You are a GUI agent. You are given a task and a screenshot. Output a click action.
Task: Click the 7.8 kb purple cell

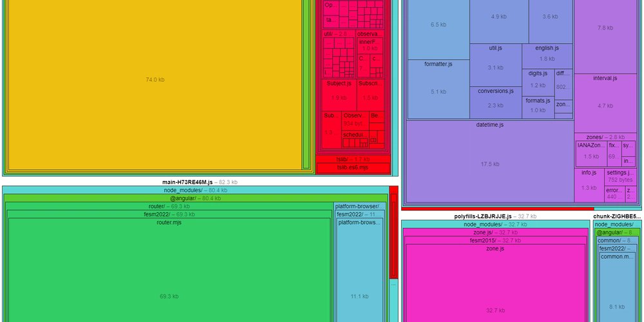coord(605,37)
